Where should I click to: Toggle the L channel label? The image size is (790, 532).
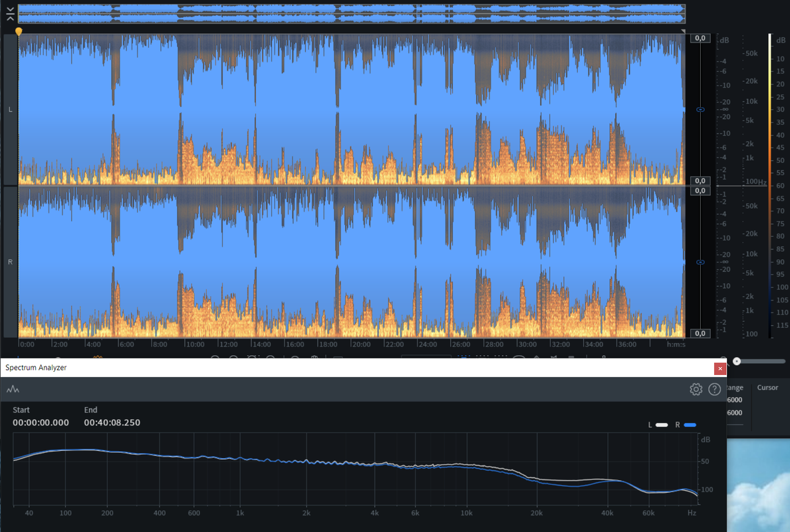click(10, 109)
